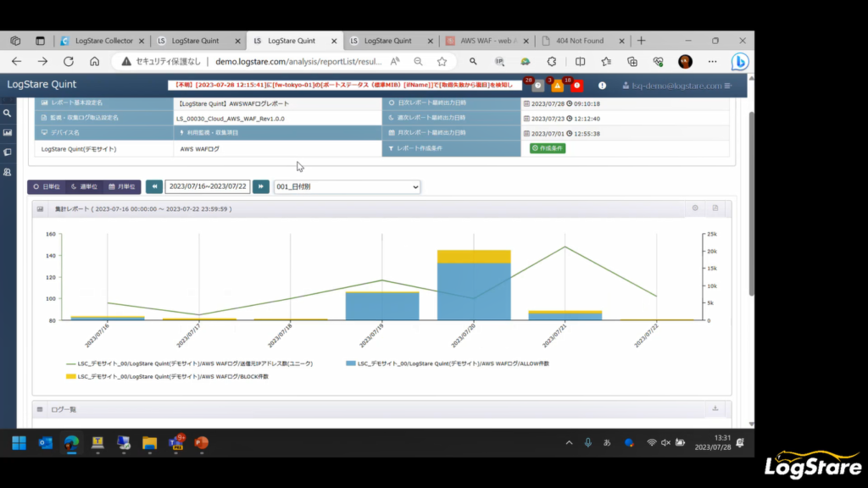Open the browser tab actions icon
Image resolution: width=868 pixels, height=488 pixels.
tap(40, 41)
